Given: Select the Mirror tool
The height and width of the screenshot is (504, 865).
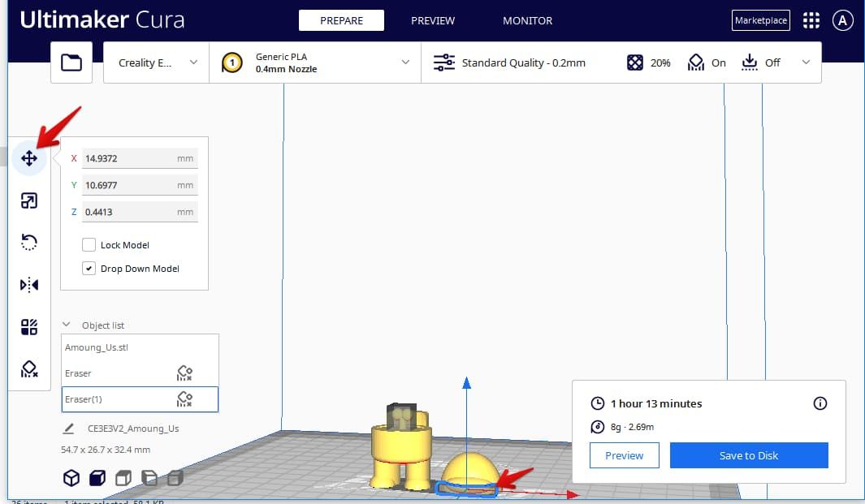Looking at the screenshot, I should (x=29, y=284).
